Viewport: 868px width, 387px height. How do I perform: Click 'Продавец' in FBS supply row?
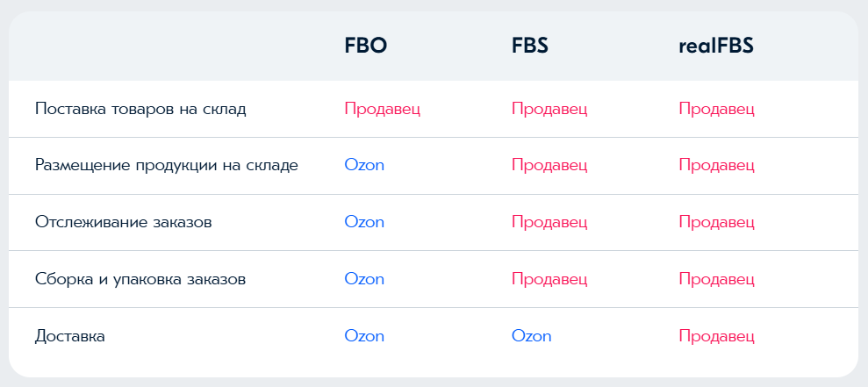pyautogui.click(x=549, y=109)
